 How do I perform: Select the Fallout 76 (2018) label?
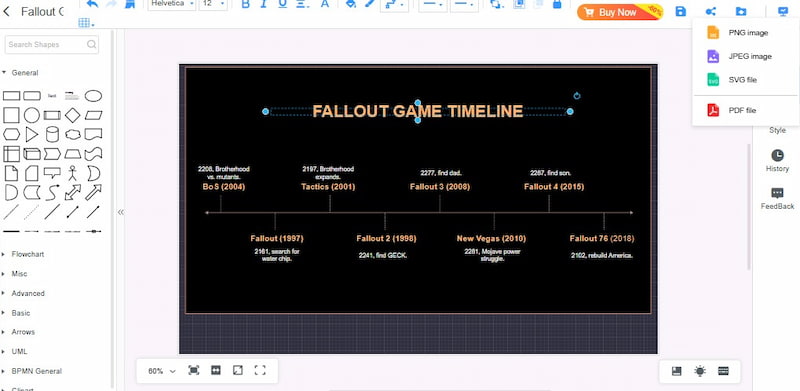(602, 238)
